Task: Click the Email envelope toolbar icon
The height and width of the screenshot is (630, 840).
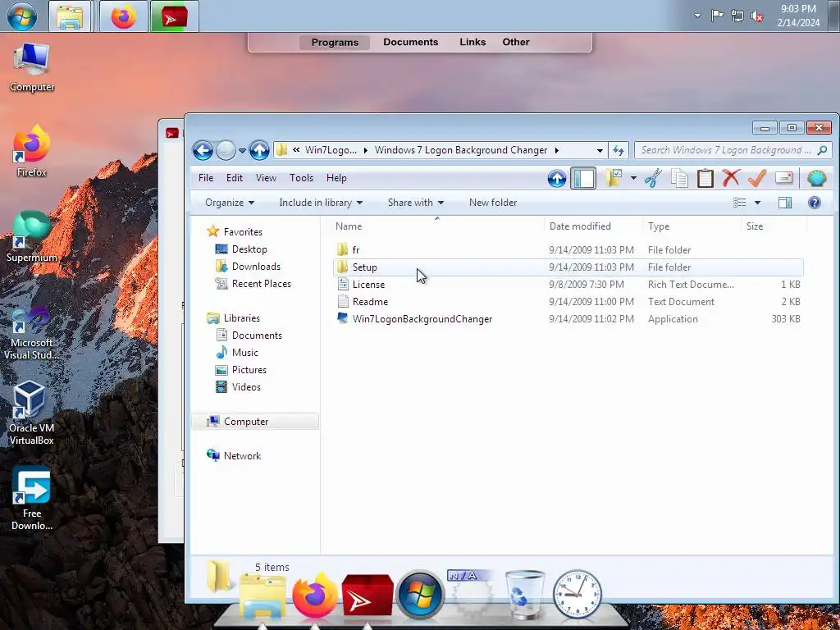Action: click(783, 178)
